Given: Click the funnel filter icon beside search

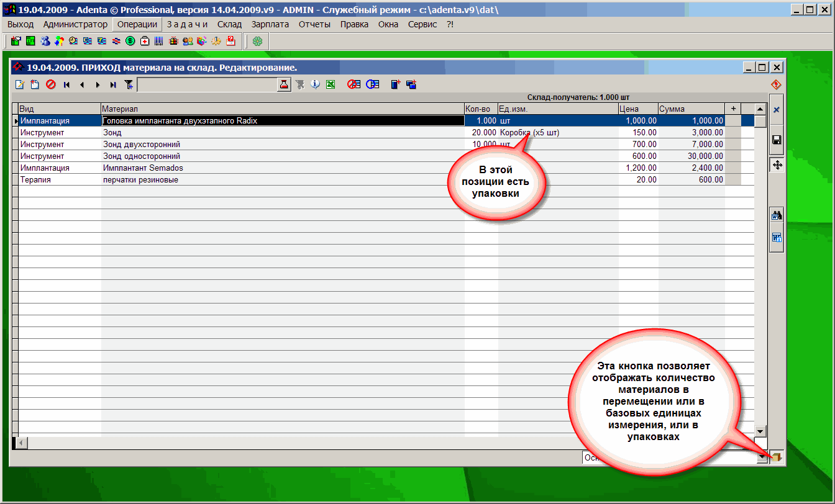Looking at the screenshot, I should pos(128,84).
